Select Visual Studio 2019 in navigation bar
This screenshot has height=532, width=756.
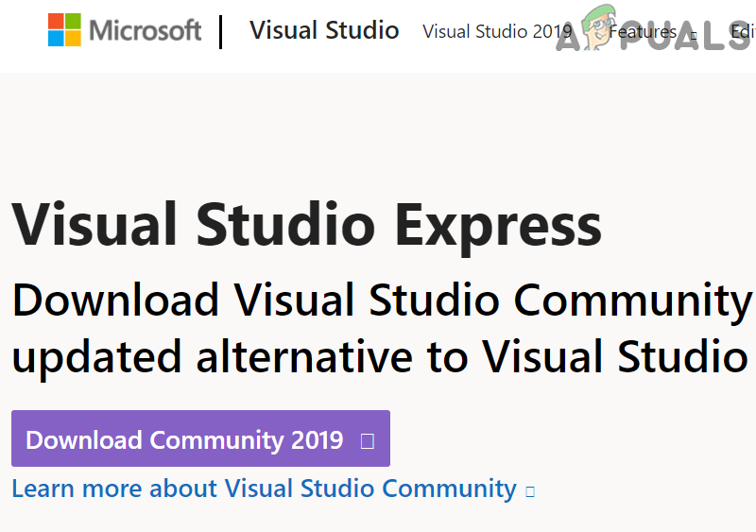(x=496, y=31)
